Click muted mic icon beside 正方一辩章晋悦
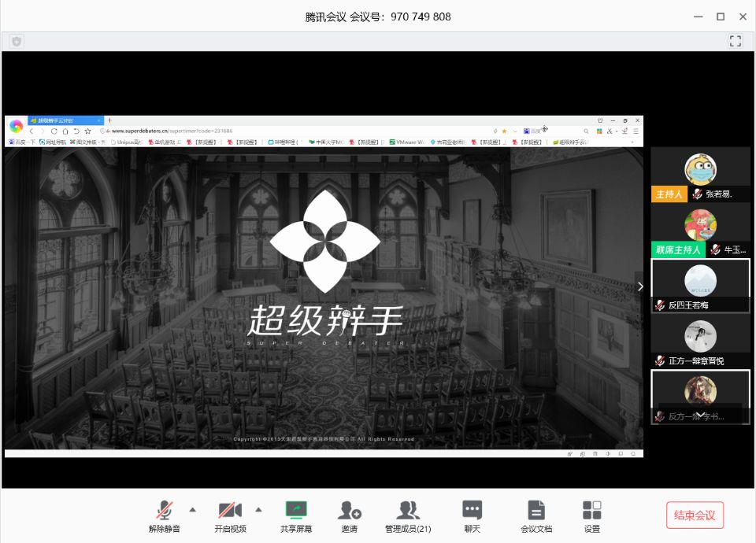The height and width of the screenshot is (543, 756). click(x=660, y=361)
